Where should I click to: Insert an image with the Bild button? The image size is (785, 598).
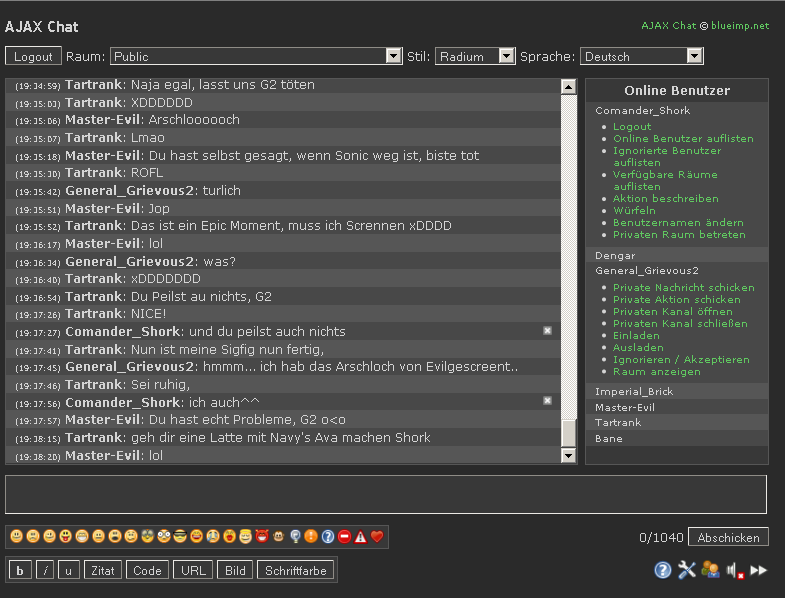pos(235,570)
